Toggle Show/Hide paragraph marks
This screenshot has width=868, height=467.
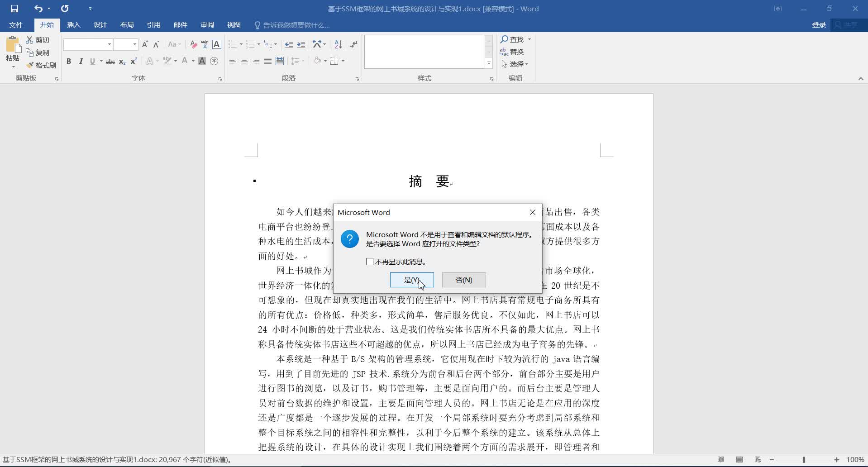(353, 44)
